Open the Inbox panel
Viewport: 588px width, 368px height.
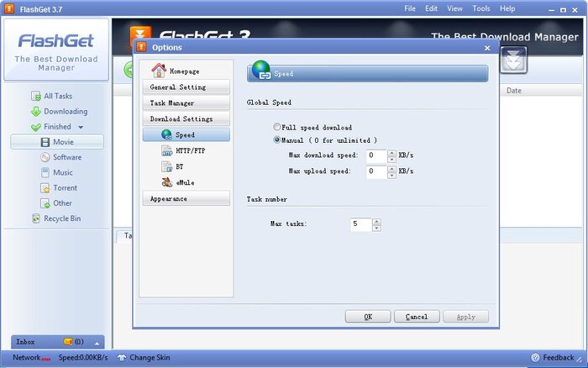coord(57,342)
